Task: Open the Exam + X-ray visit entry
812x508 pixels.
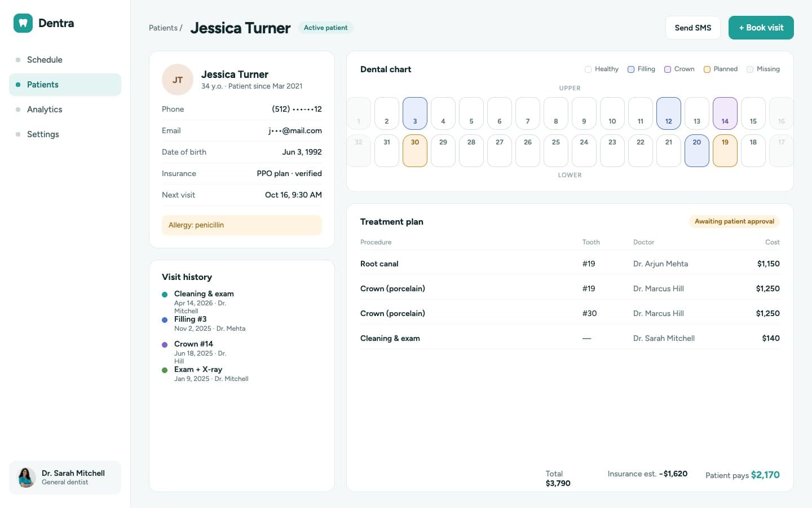Action: click(206, 374)
